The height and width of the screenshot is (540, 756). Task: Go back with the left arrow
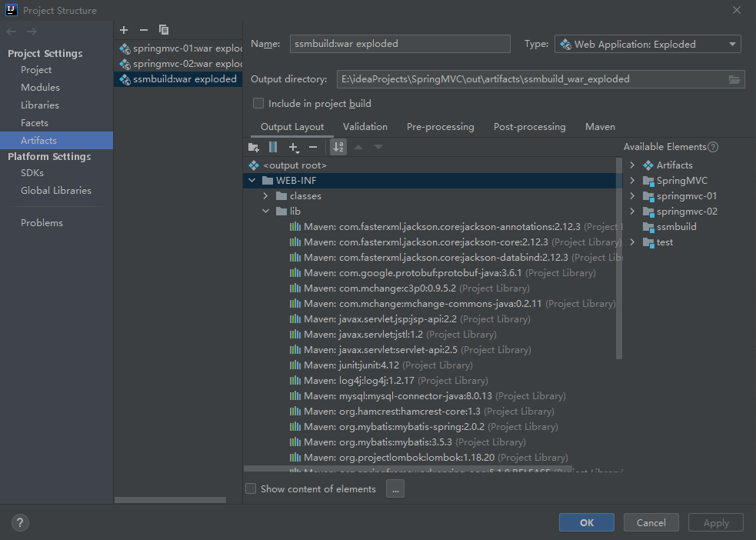tap(12, 32)
